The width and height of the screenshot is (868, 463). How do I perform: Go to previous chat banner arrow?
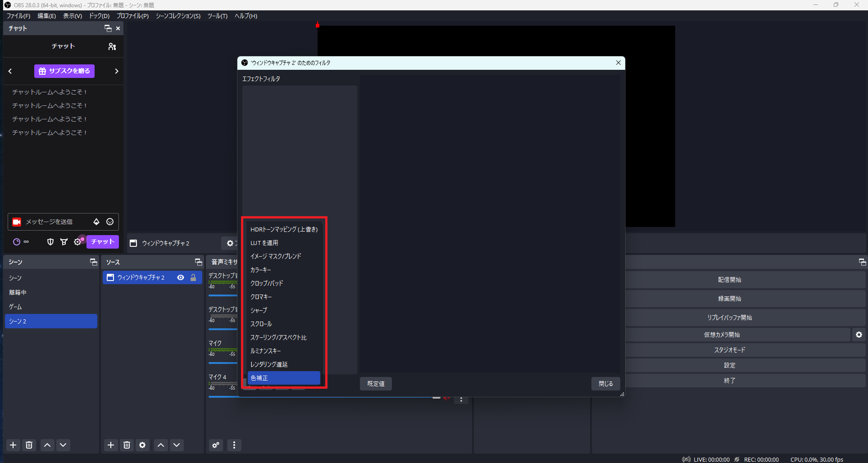(10, 71)
